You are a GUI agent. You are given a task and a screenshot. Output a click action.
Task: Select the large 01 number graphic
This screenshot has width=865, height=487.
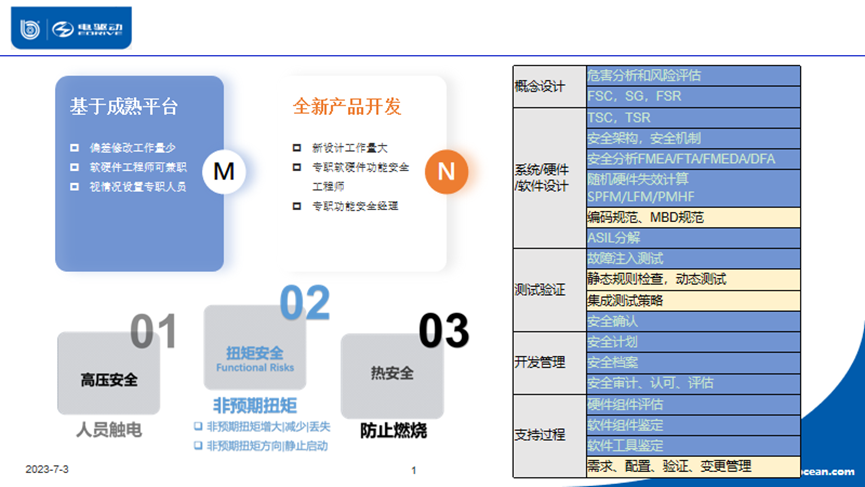pyautogui.click(x=153, y=333)
